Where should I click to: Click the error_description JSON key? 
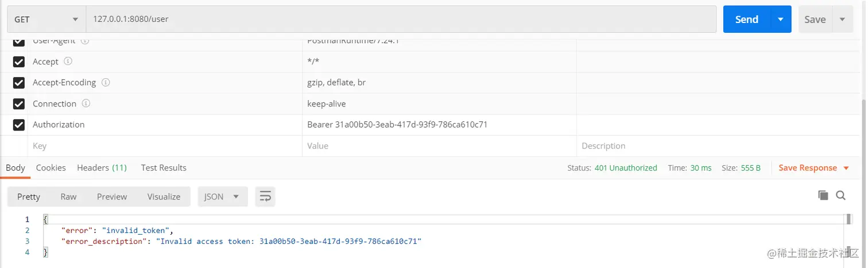[x=104, y=242]
